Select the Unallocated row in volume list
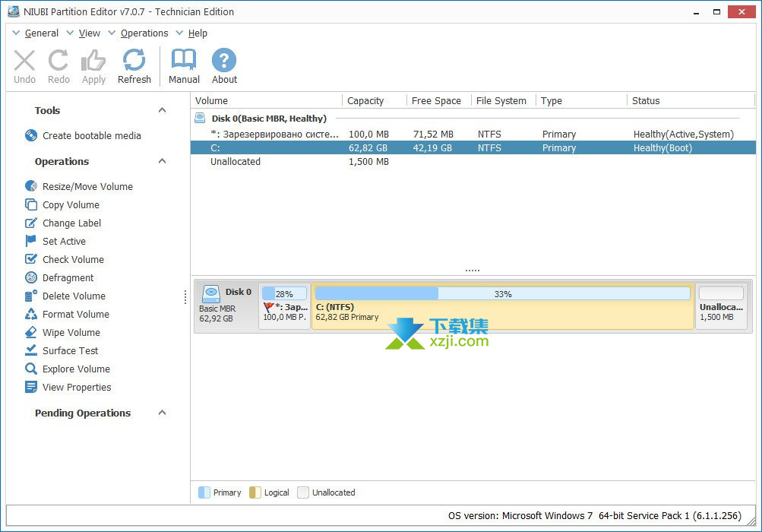The image size is (762, 532). coord(473,161)
